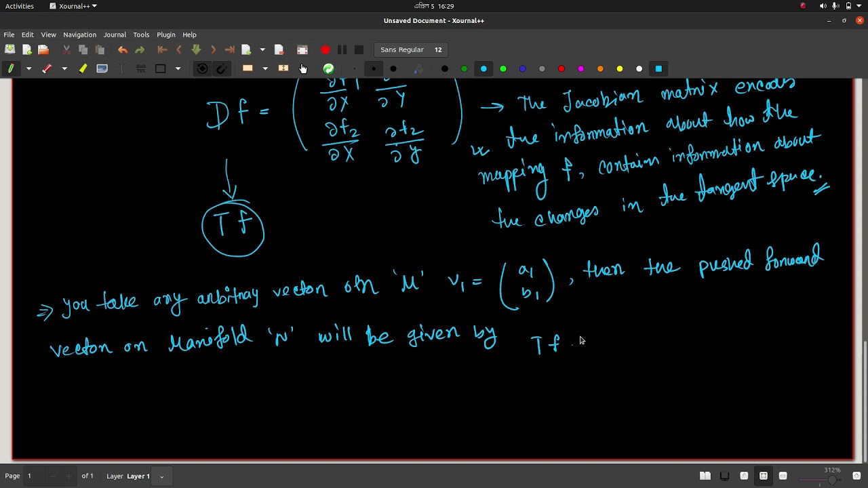Click Activities in the top bar
The image size is (868, 488).
[x=20, y=6]
